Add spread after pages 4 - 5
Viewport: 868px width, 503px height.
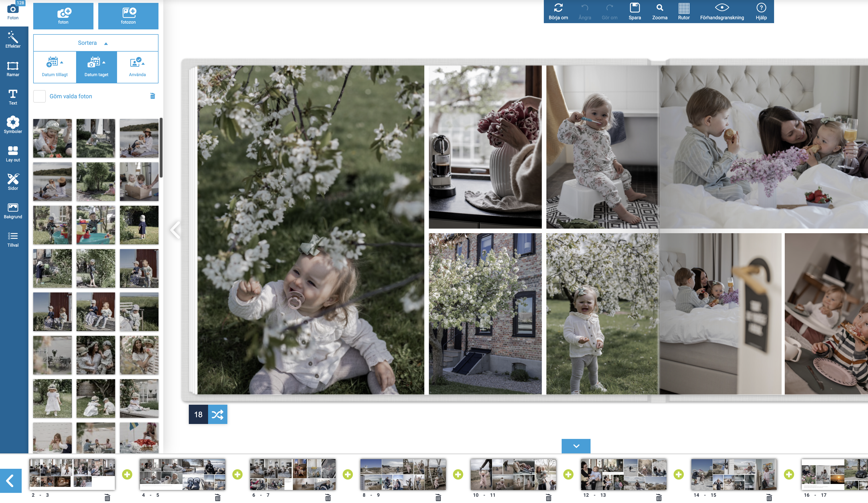pos(237,474)
